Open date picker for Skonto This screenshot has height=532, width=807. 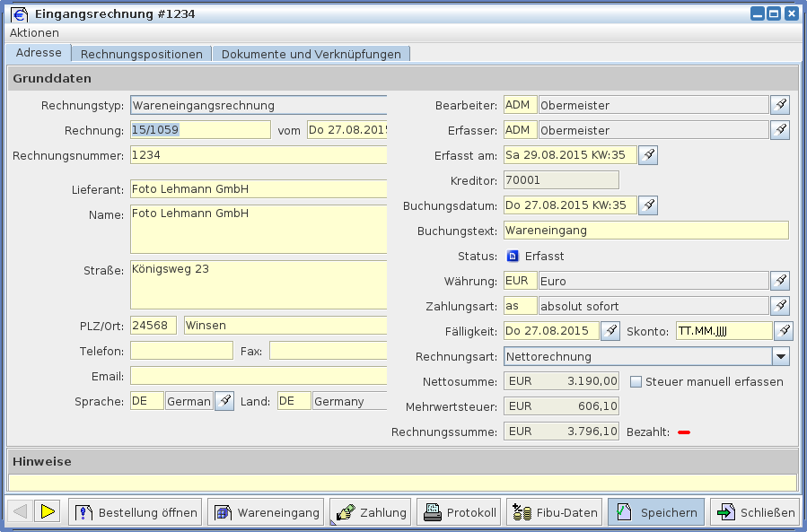[784, 331]
